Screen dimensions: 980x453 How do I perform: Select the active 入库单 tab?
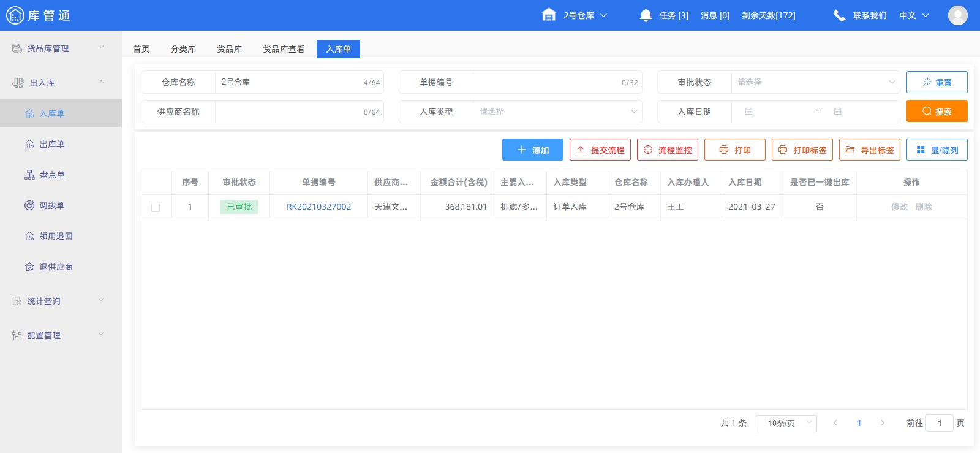(338, 49)
